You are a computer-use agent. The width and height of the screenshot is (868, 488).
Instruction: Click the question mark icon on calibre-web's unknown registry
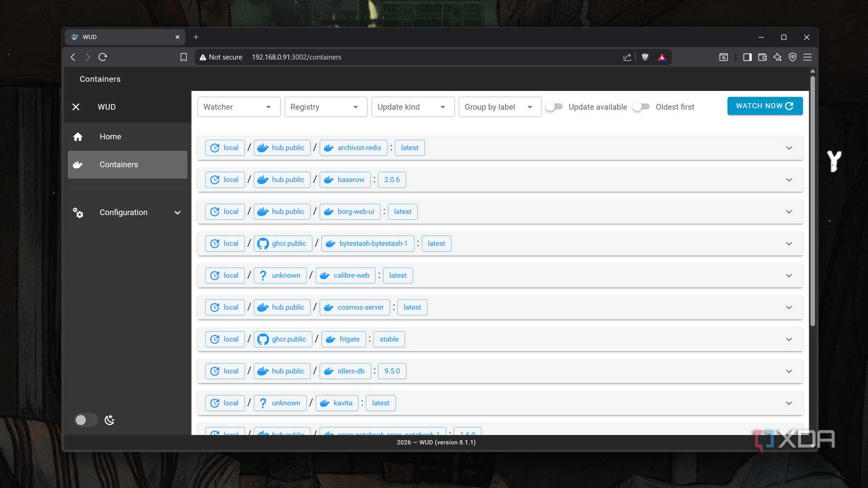263,275
